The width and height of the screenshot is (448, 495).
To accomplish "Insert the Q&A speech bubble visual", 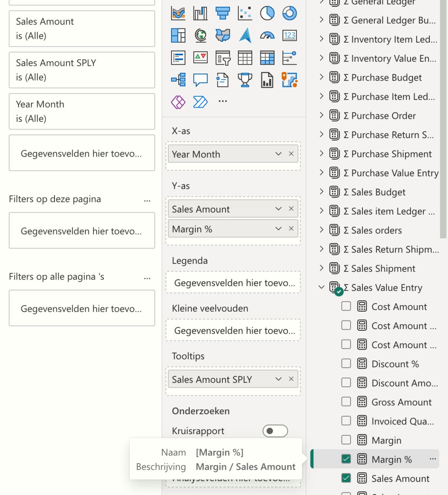I will (x=200, y=80).
